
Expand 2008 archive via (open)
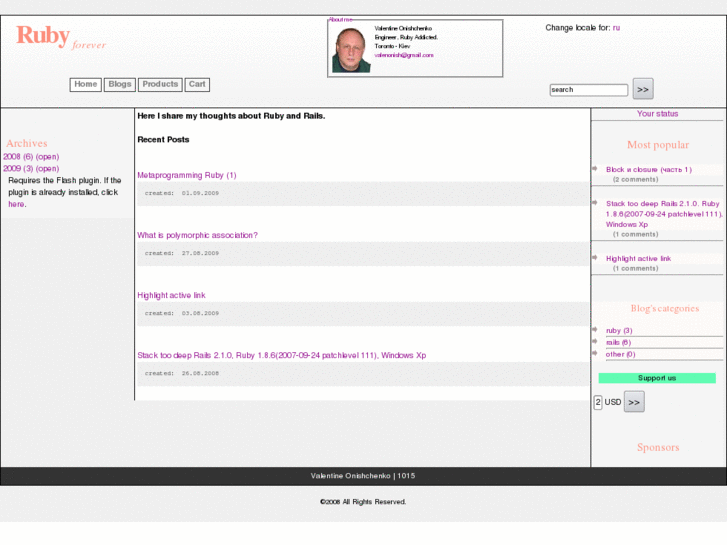(x=47, y=157)
